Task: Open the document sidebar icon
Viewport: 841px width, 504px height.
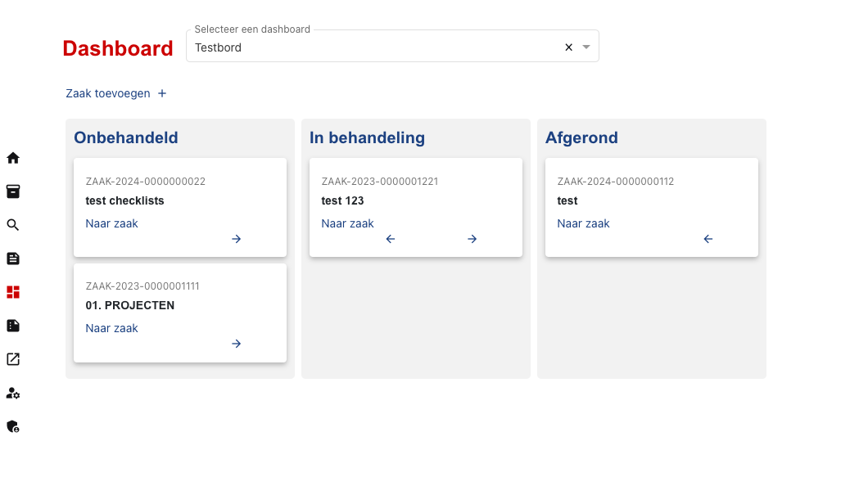Action: coord(13,259)
